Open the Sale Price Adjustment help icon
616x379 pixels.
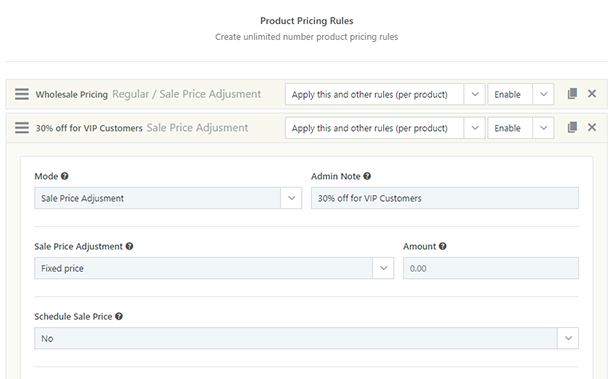pos(129,246)
